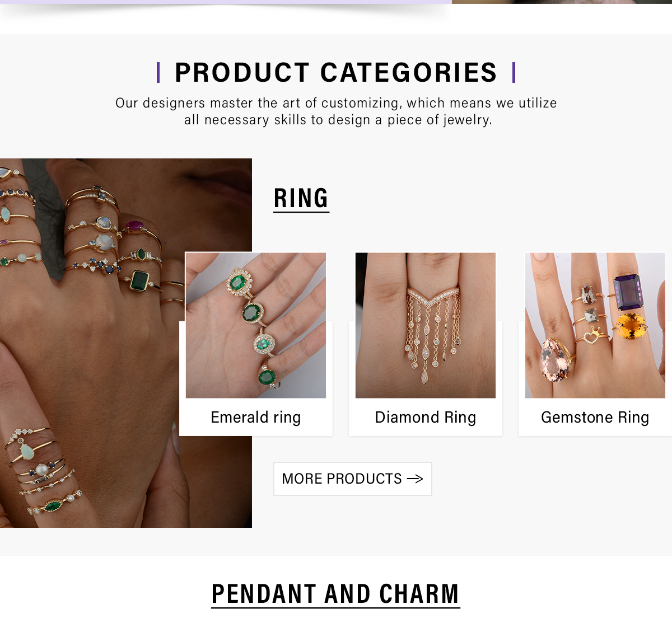Click the square emerald ring in large photo
The image size is (672, 637).
coord(140,280)
